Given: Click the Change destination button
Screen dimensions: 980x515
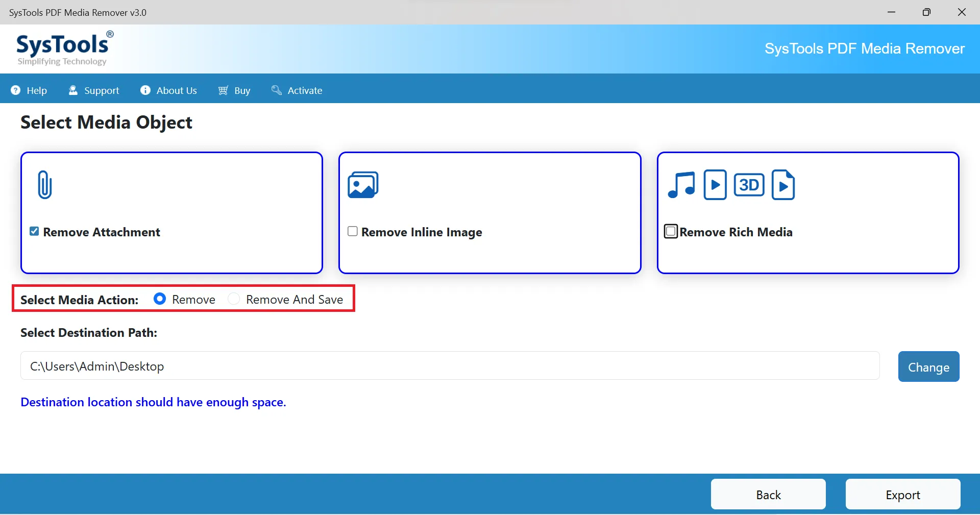Looking at the screenshot, I should (x=929, y=366).
